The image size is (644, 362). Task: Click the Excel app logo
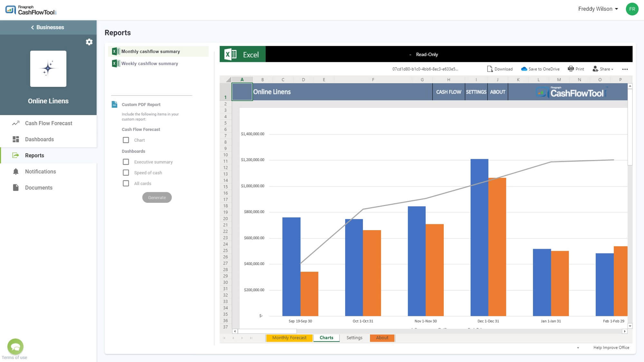click(x=242, y=54)
